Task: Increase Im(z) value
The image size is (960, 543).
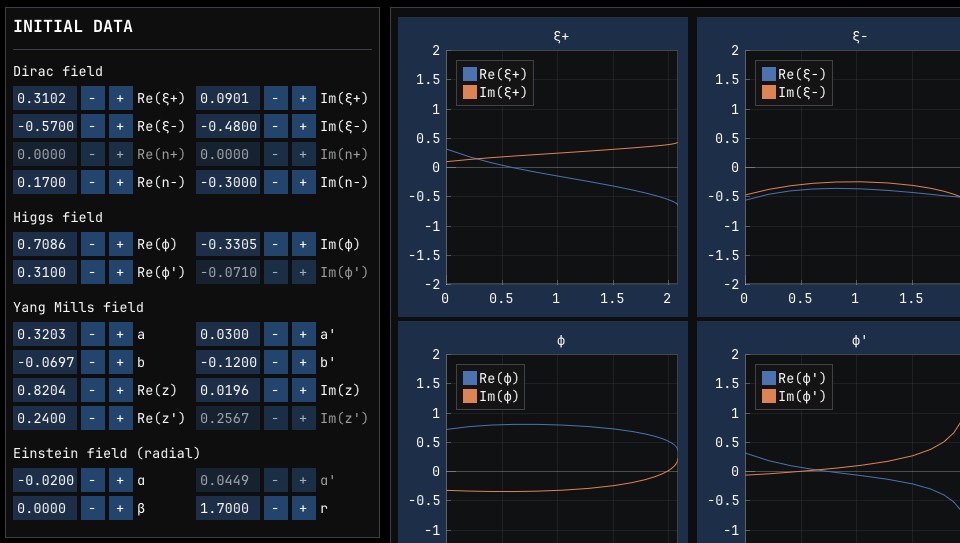Action: 304,390
